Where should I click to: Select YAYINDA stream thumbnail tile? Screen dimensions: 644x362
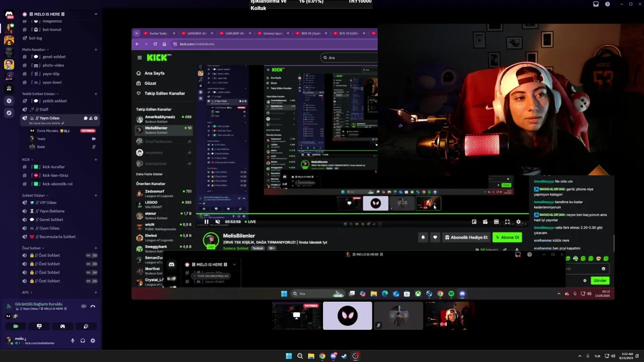coord(296,316)
